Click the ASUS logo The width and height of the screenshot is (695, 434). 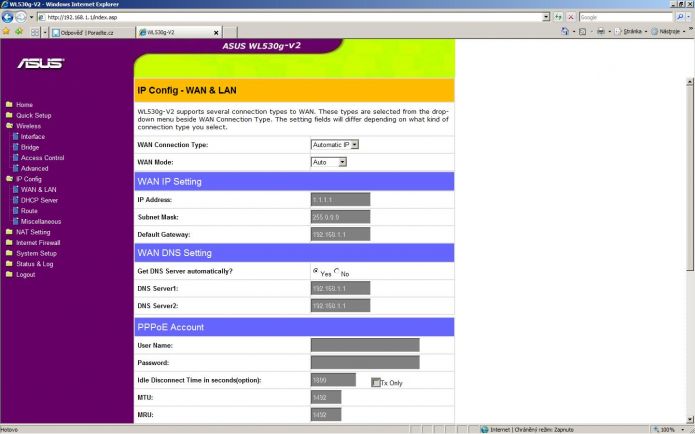41,63
